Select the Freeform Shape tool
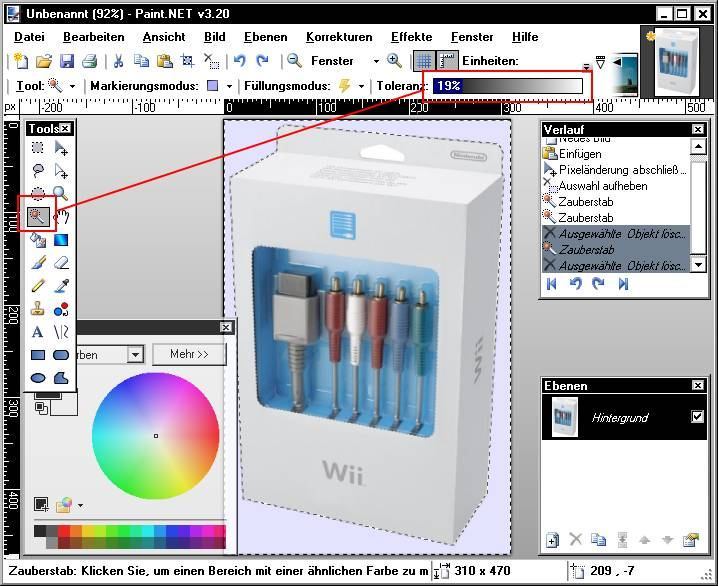The height and width of the screenshot is (586, 718). tap(61, 378)
